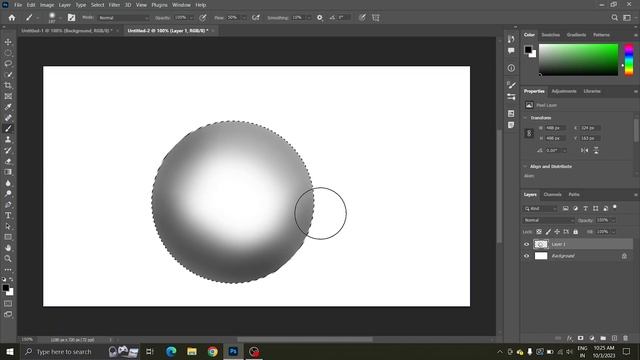The image size is (640, 360).
Task: Toggle lock transparent pixels
Action: [x=539, y=231]
